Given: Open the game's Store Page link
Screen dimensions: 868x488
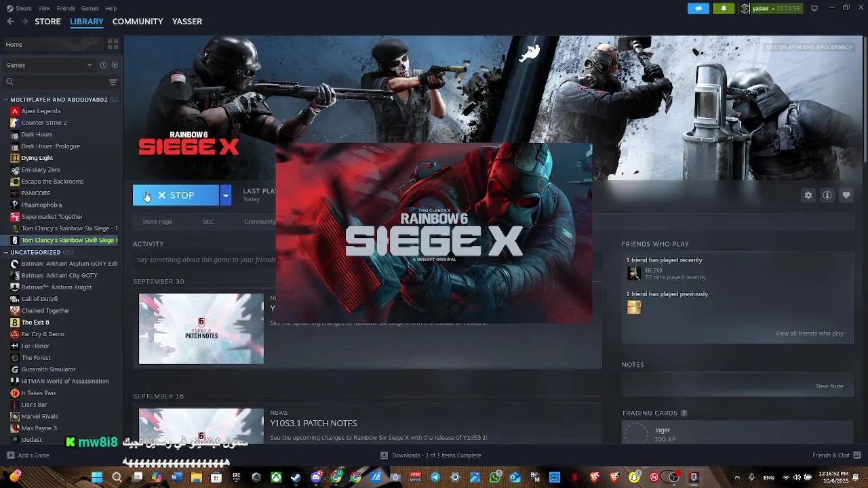Looking at the screenshot, I should point(157,222).
